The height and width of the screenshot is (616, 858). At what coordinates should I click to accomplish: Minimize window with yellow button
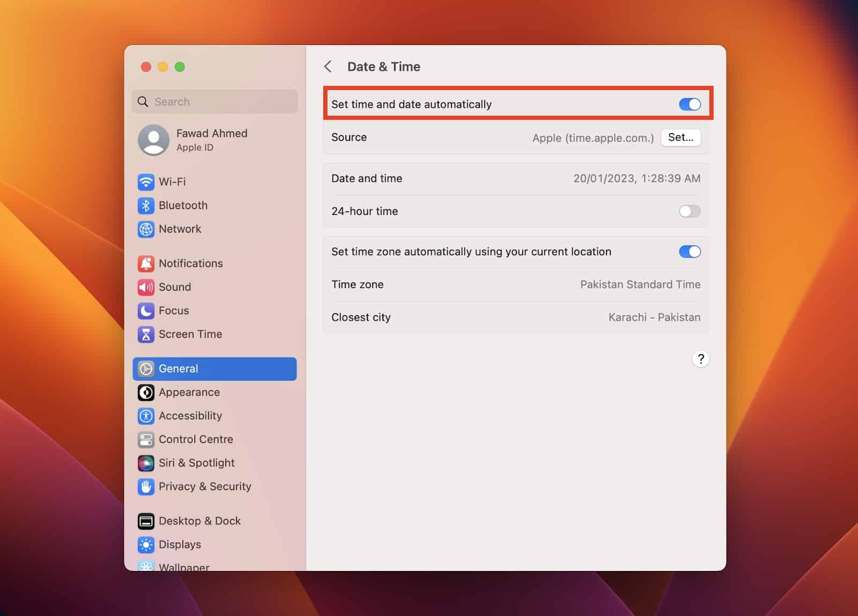(163, 66)
